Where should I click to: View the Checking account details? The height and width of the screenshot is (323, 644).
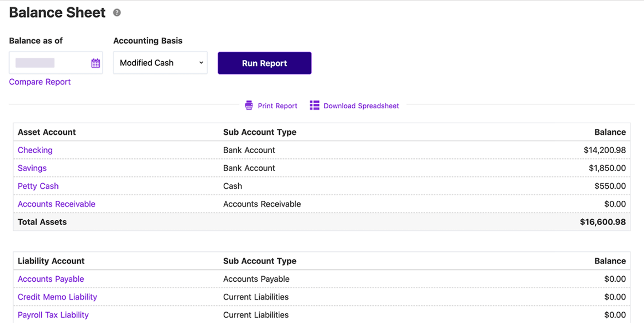[x=35, y=150]
